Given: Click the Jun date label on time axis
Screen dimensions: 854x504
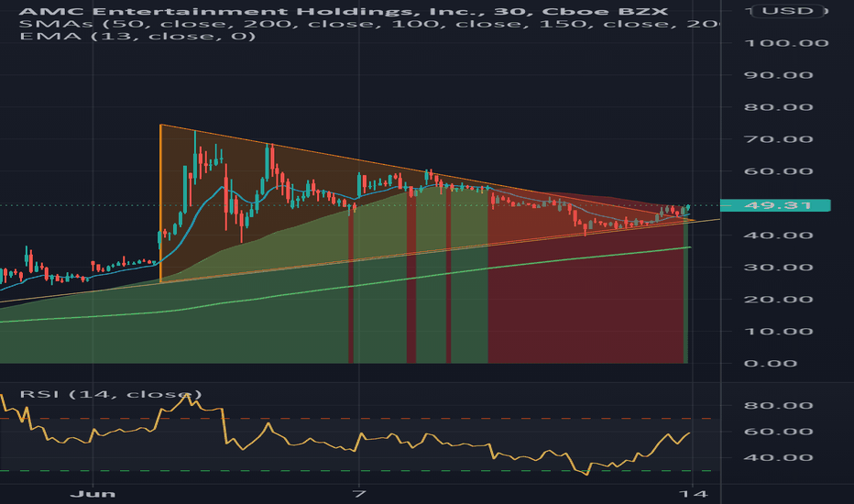Looking at the screenshot, I should coord(93,494).
